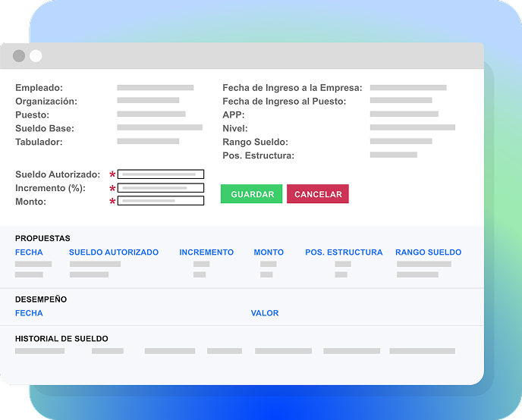The height and width of the screenshot is (420, 522).
Task: Select the Historial de Sueldo heading
Action: pos(61,339)
